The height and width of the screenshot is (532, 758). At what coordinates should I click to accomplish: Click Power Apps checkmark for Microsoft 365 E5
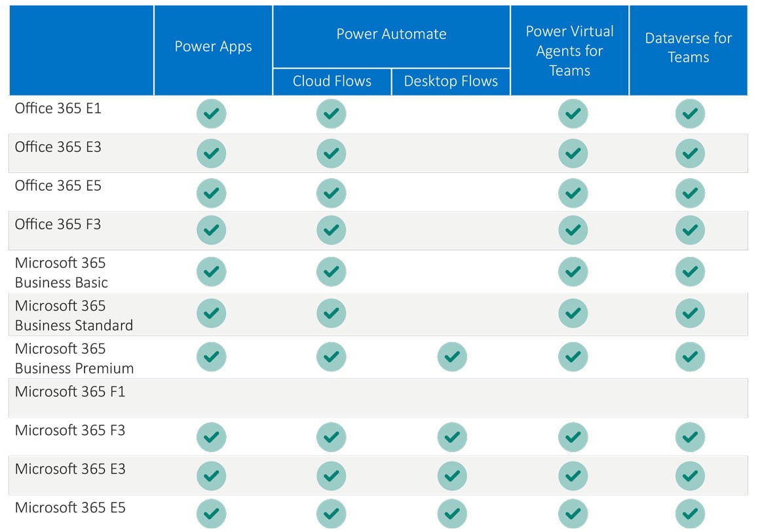211,514
